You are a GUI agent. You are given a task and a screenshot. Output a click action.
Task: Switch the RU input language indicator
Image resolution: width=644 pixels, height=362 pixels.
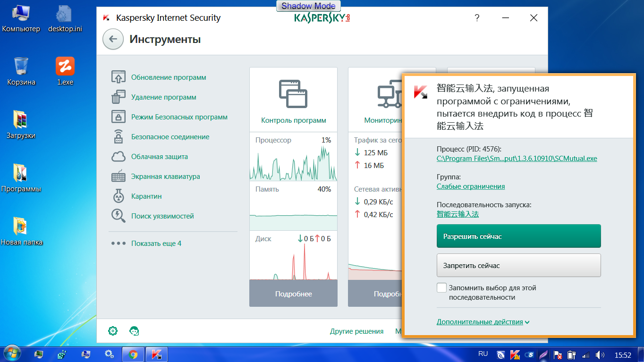pyautogui.click(x=483, y=354)
